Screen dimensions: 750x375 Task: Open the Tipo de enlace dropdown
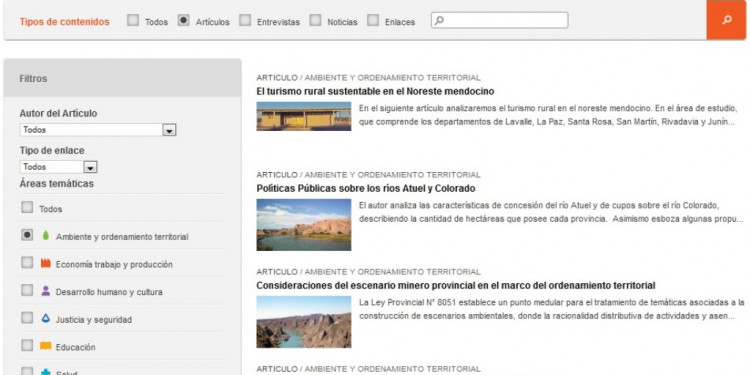(59, 167)
